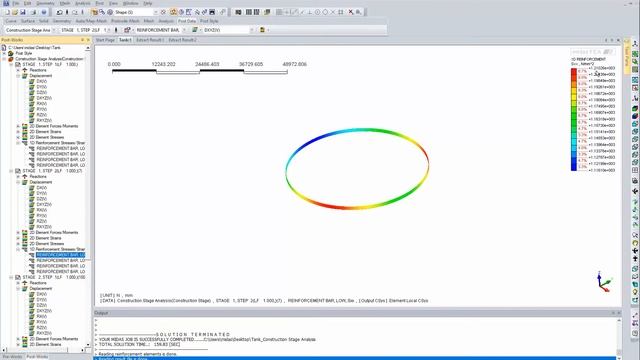Viewport: 640px width, 360px height.
Task: Open the Help menu
Action: [148, 3]
